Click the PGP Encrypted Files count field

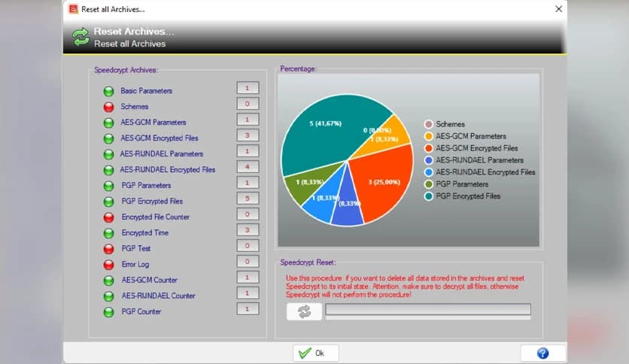click(248, 198)
